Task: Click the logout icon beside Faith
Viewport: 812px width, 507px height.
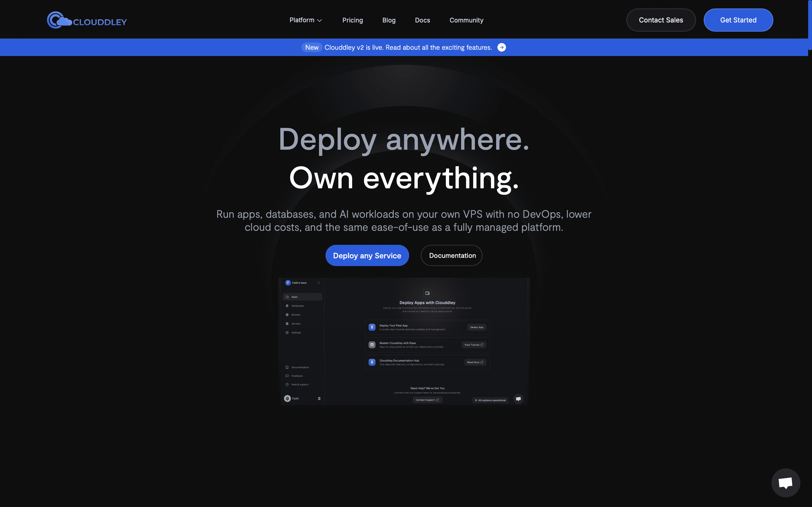Action: click(319, 398)
